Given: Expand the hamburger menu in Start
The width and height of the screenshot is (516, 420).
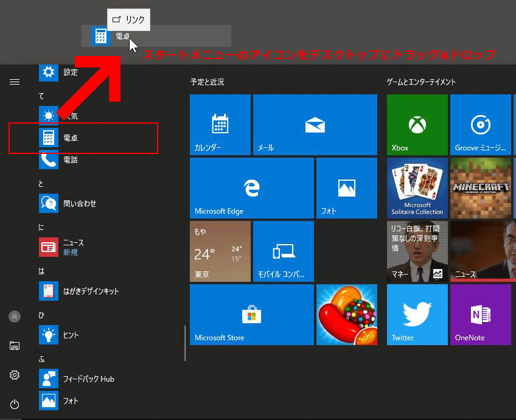Looking at the screenshot, I should (15, 82).
